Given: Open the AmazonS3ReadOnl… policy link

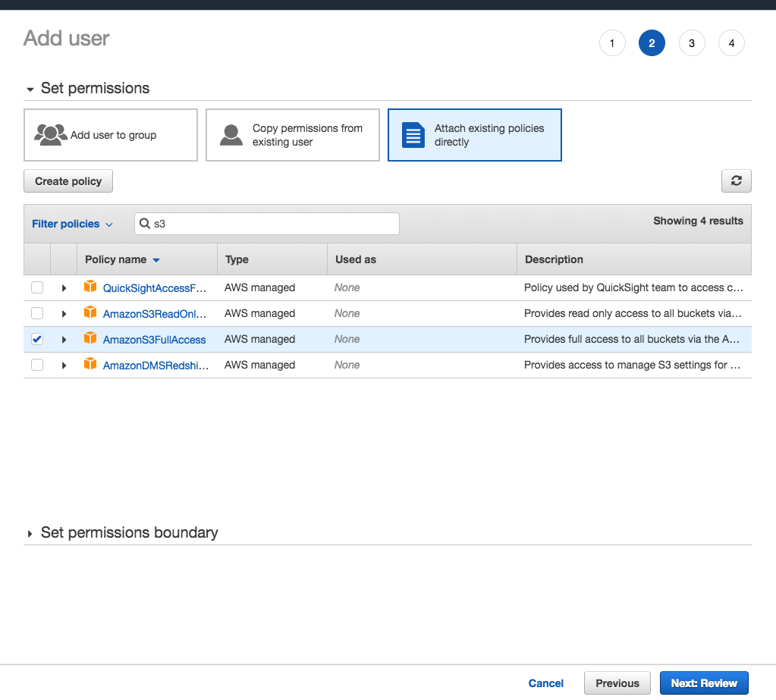Looking at the screenshot, I should tap(155, 314).
